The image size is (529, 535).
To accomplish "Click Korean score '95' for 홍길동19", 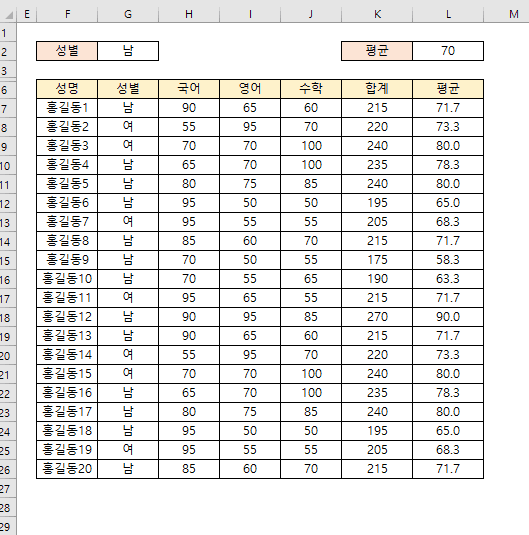I will (189, 450).
